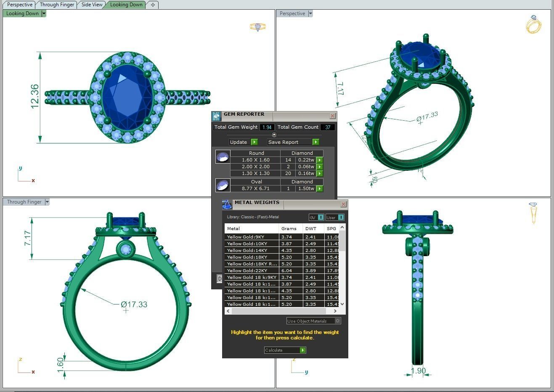
Task: Click the ring icon in Perspective viewport
Action: [533, 24]
